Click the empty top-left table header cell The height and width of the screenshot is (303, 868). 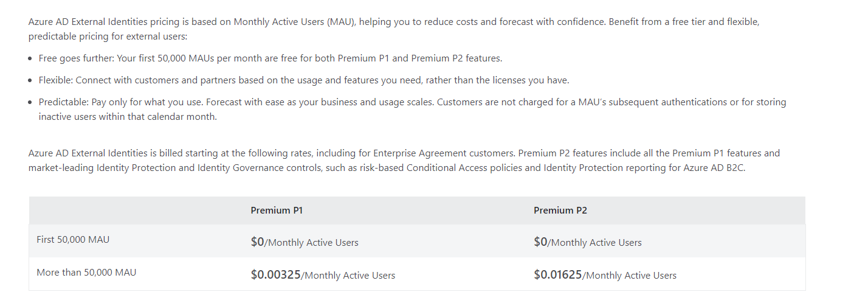point(136,211)
